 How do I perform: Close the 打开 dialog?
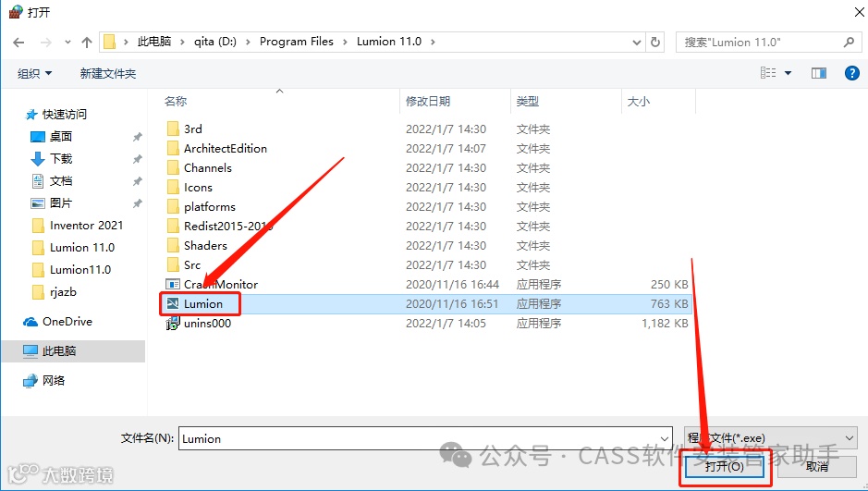pyautogui.click(x=859, y=12)
